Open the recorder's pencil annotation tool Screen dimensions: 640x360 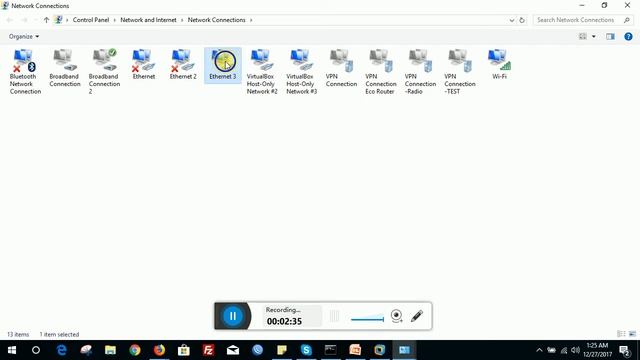coord(417,316)
